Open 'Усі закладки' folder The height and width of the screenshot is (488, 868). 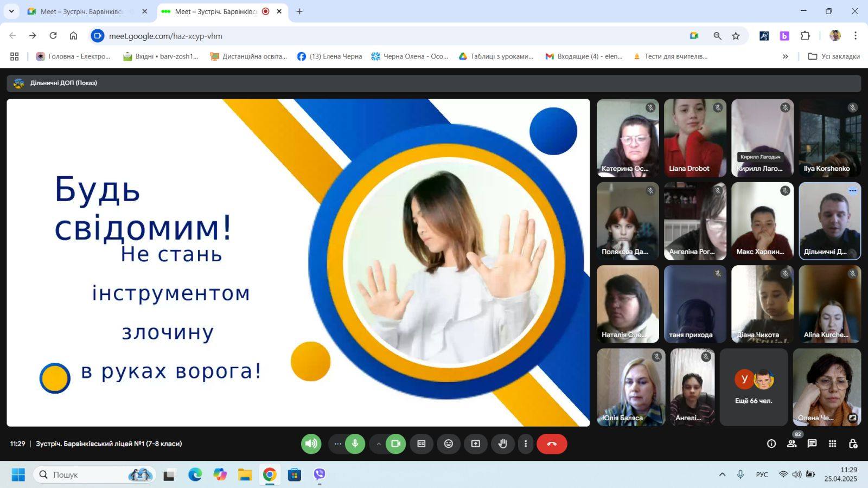pyautogui.click(x=834, y=56)
